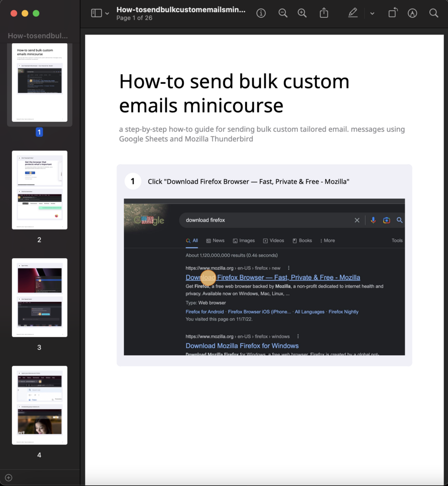Click the 'Download Mozilla Firefox for Windows' link
The image size is (448, 486).
click(x=242, y=346)
